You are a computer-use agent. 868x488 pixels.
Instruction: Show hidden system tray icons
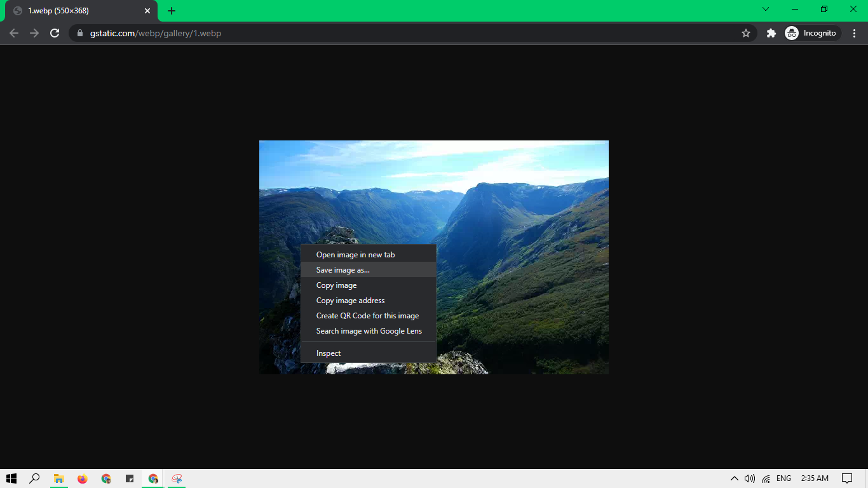(x=735, y=478)
